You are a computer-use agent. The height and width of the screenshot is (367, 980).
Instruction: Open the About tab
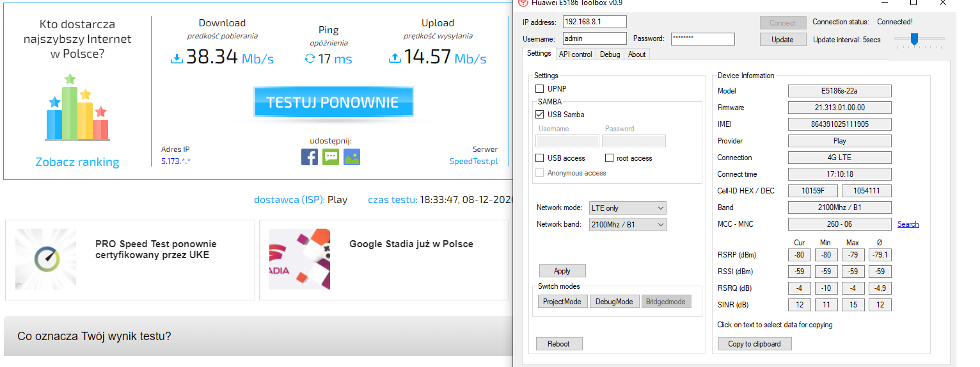(x=636, y=54)
